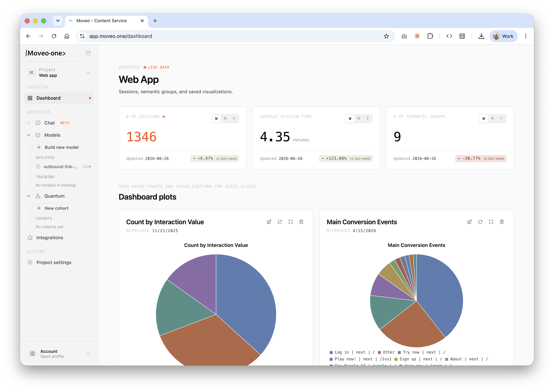Delete the Count by Interaction Value plot
This screenshot has height=392, width=554.
pyautogui.click(x=301, y=222)
